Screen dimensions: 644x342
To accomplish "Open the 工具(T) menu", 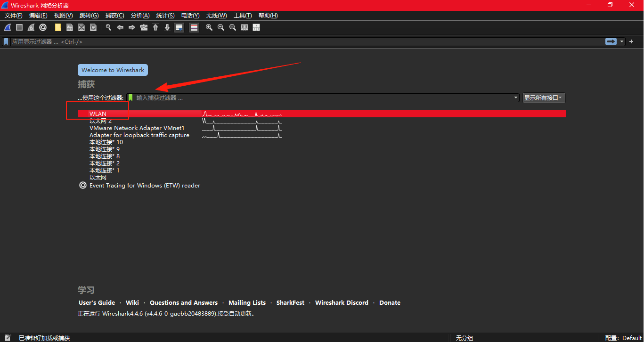I will (243, 16).
